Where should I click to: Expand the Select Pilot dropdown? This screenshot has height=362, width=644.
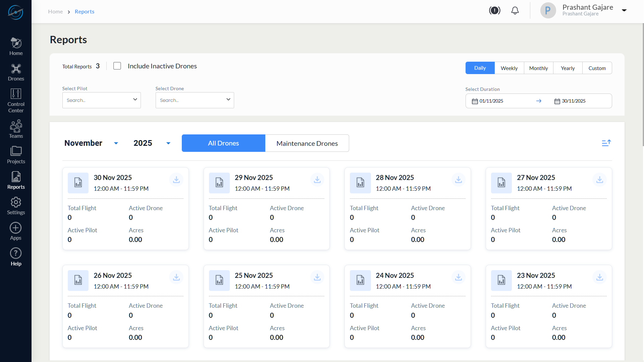[101, 100]
